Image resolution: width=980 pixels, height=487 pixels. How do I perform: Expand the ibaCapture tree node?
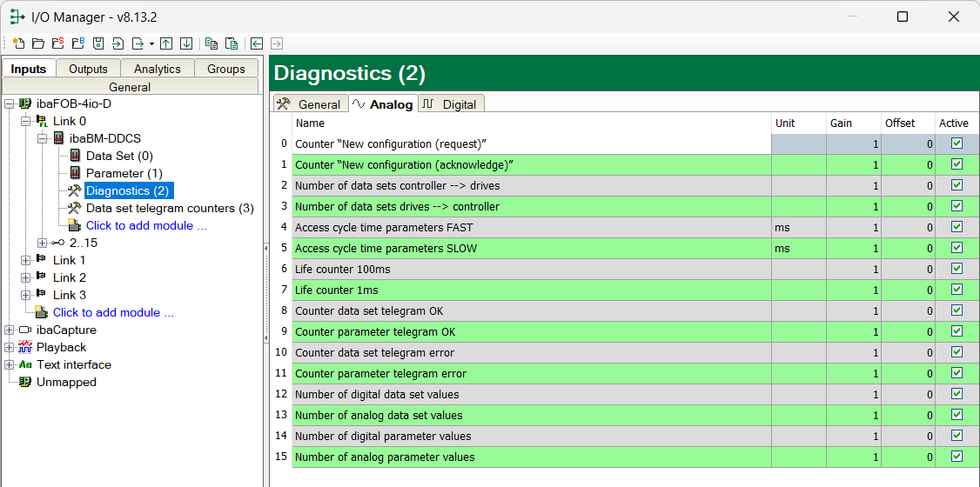point(9,330)
